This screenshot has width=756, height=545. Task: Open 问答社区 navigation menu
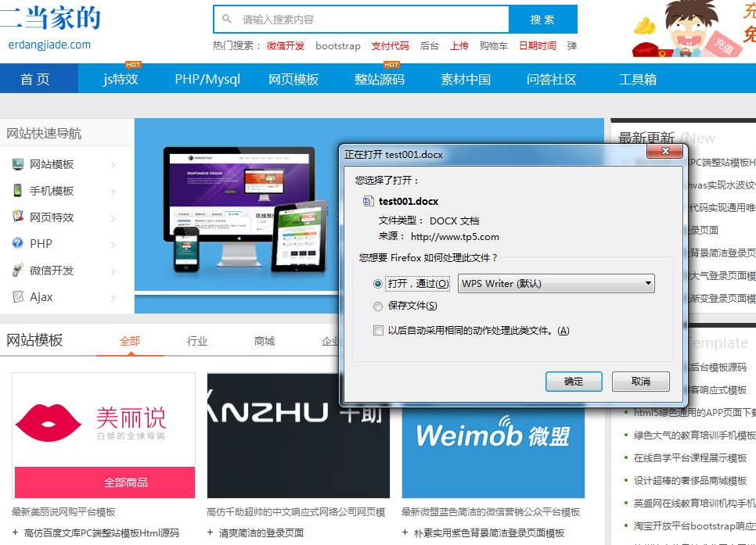coord(552,78)
